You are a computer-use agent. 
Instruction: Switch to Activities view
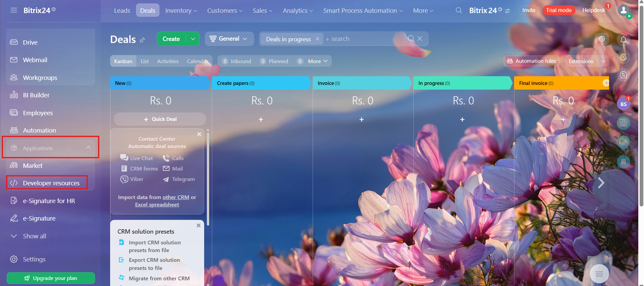pyautogui.click(x=168, y=61)
